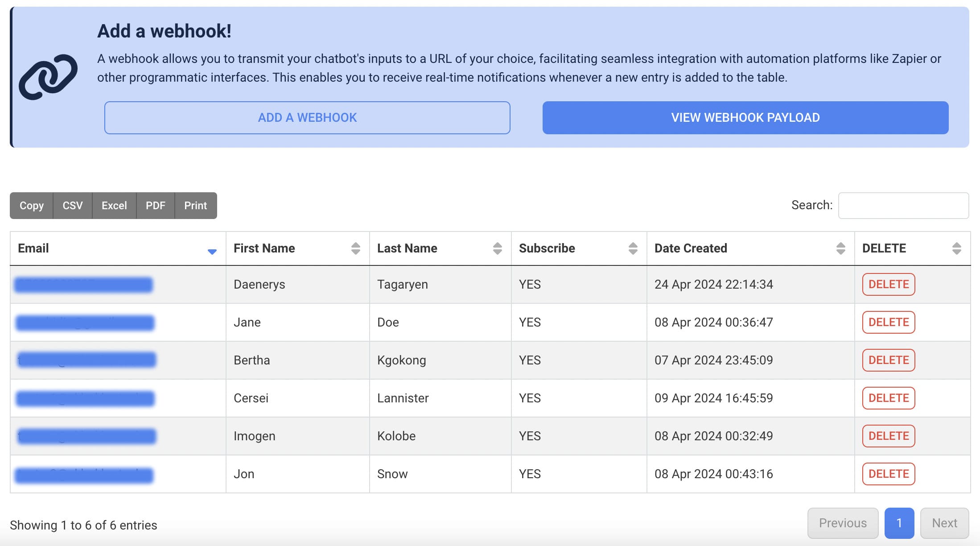The height and width of the screenshot is (546, 980).
Task: Click First Name sort arrows icon
Action: (355, 248)
